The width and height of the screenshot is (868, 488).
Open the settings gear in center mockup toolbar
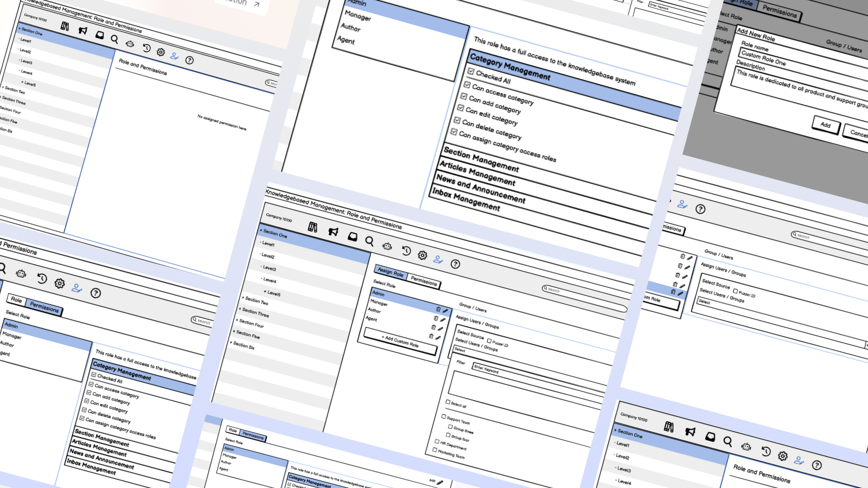pyautogui.click(x=422, y=255)
